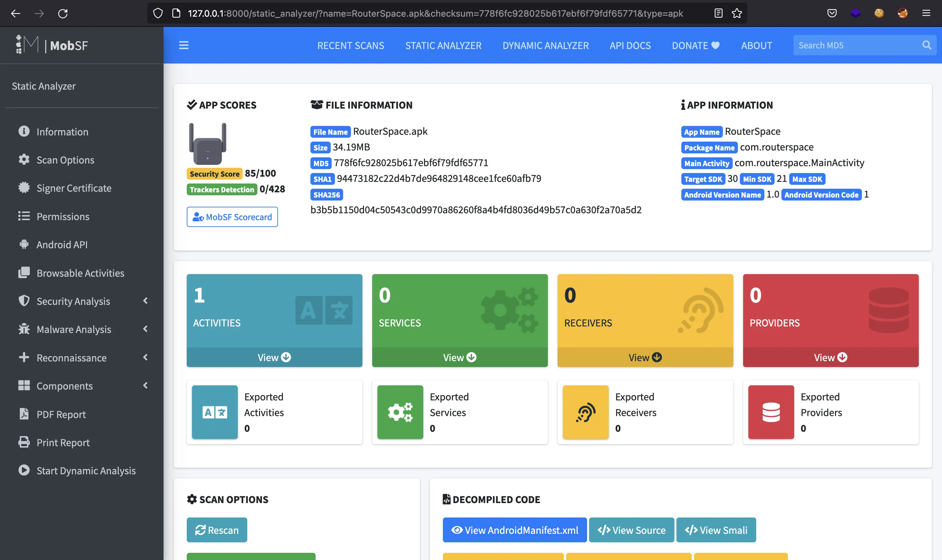Click the Security Score yellow badge
This screenshot has width=942, height=560.
[x=215, y=174]
